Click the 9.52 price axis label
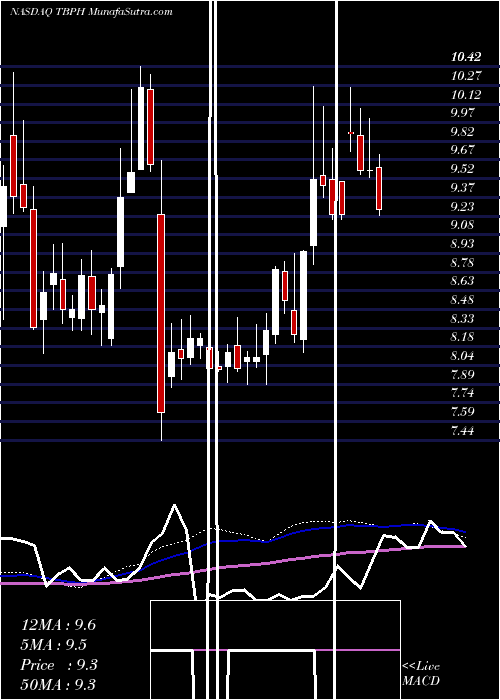 pyautogui.click(x=462, y=169)
